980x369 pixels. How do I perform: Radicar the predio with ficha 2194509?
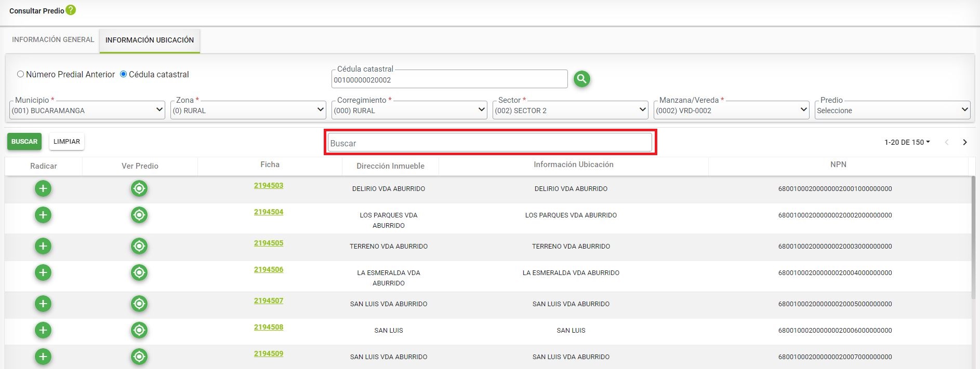point(43,357)
